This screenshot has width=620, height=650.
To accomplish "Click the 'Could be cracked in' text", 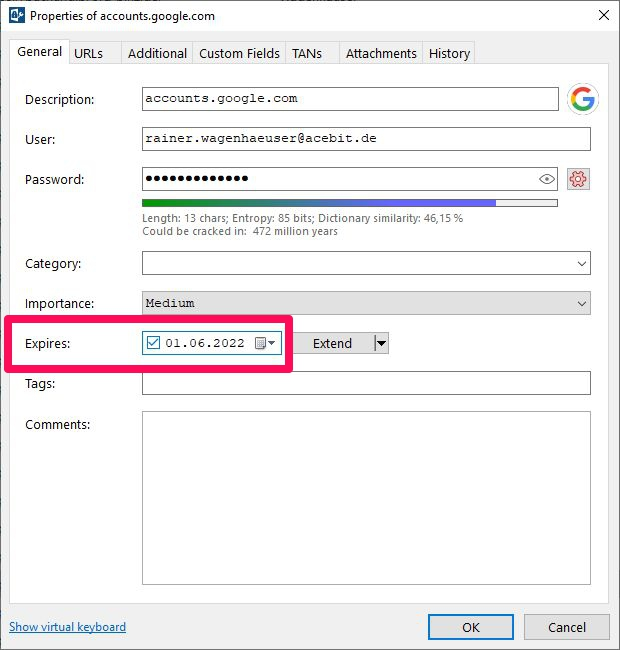I will (x=240, y=231).
